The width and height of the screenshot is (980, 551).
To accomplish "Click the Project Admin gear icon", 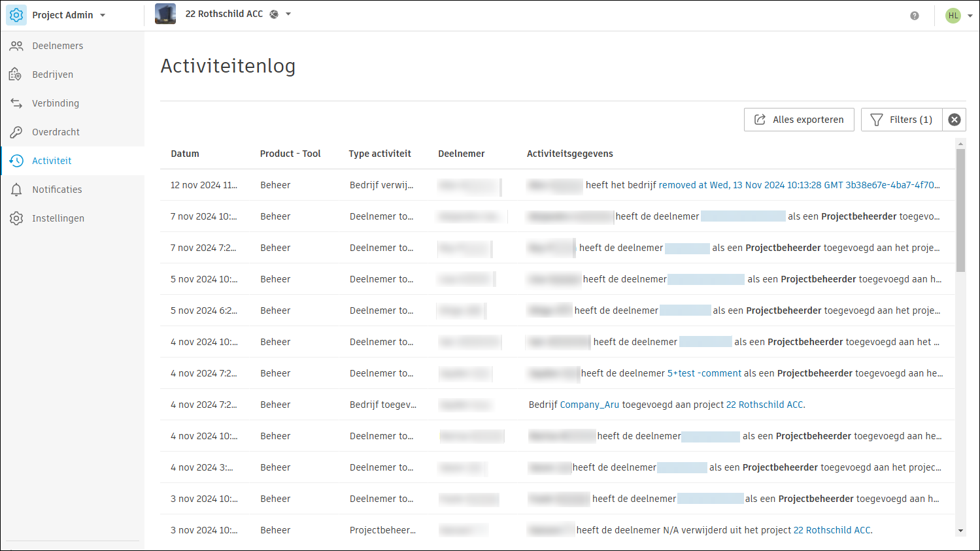I will pyautogui.click(x=16, y=15).
